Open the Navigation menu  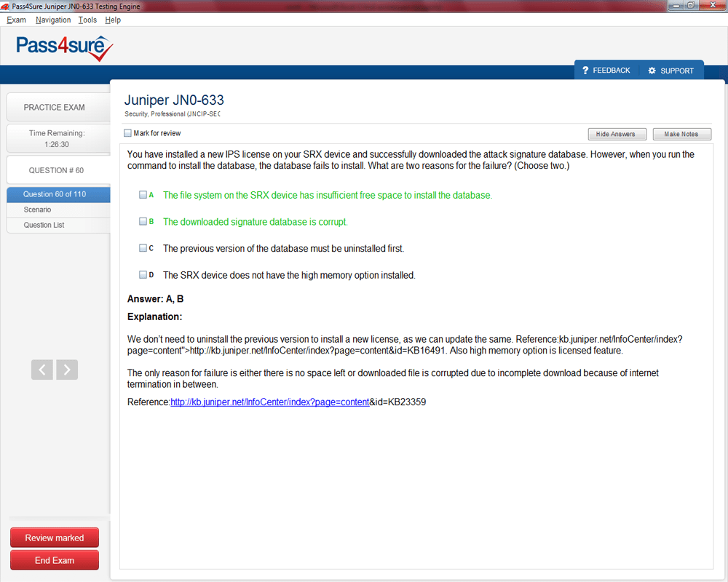pyautogui.click(x=53, y=20)
